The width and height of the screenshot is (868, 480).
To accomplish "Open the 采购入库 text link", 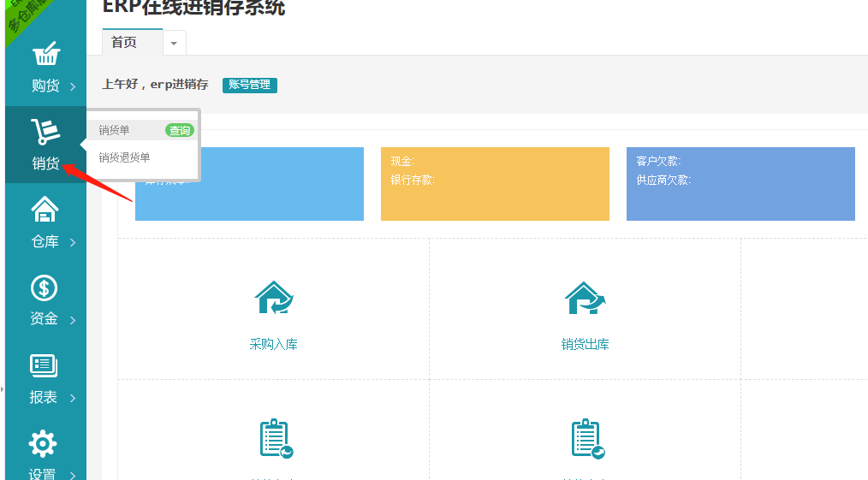I will [x=273, y=345].
